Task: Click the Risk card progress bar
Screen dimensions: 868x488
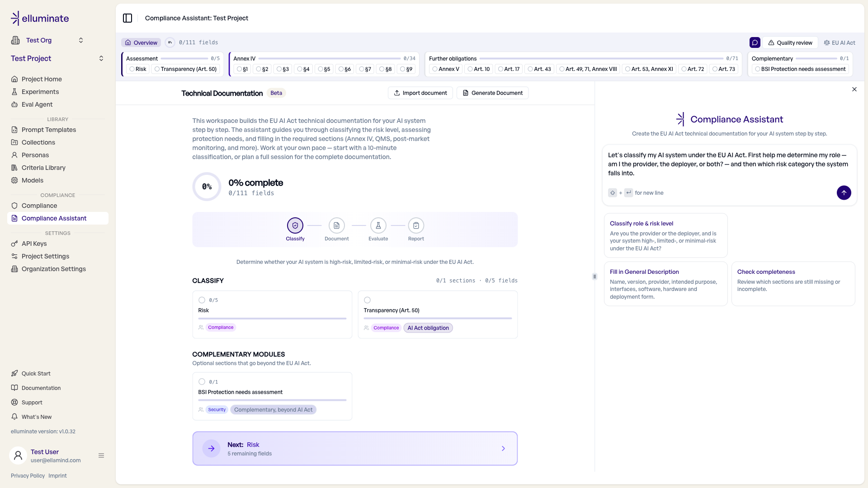Action: pyautogui.click(x=272, y=319)
